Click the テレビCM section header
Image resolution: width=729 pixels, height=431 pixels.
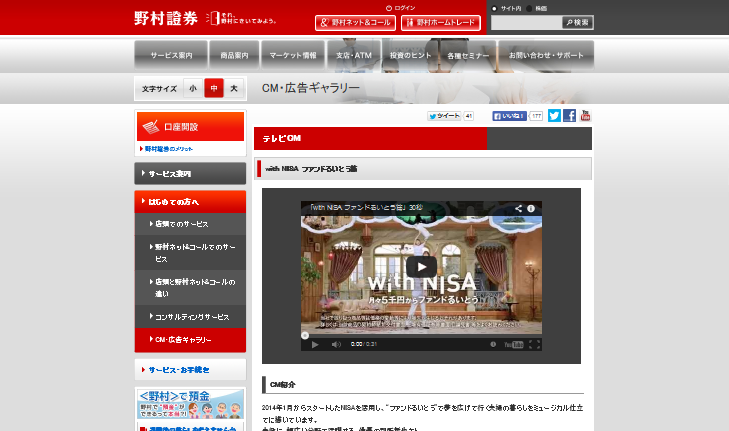(423, 139)
